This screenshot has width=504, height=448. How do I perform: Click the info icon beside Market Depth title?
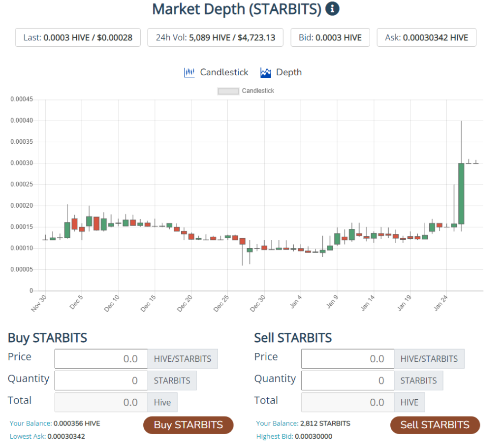tap(332, 9)
